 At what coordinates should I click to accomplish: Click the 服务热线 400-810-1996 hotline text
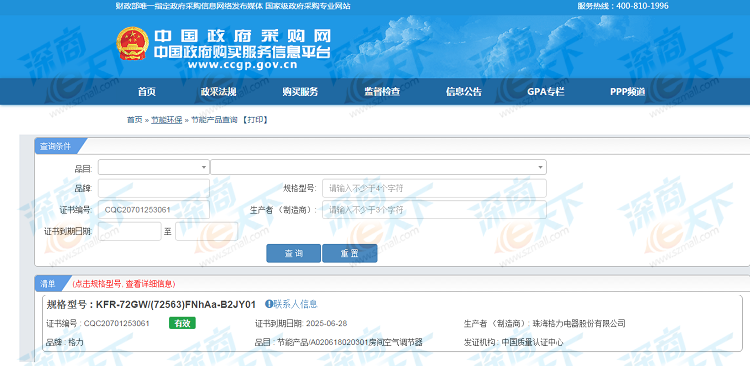(x=623, y=6)
